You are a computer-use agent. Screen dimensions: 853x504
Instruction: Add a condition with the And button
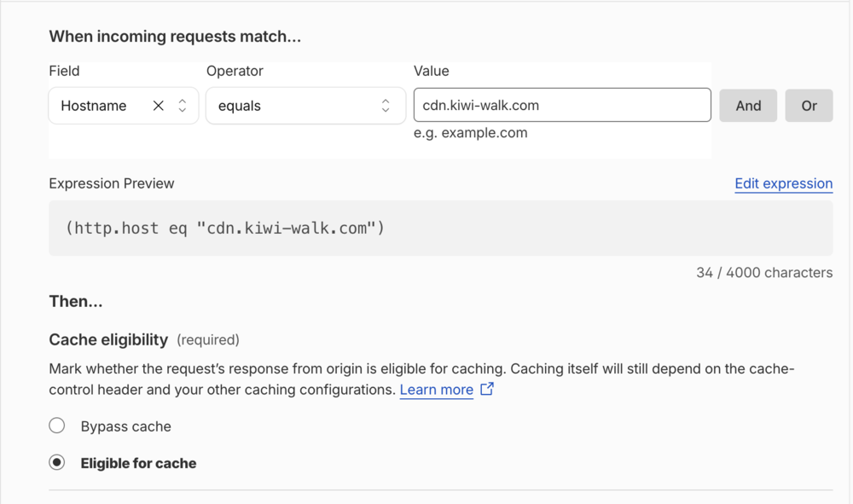[748, 106]
